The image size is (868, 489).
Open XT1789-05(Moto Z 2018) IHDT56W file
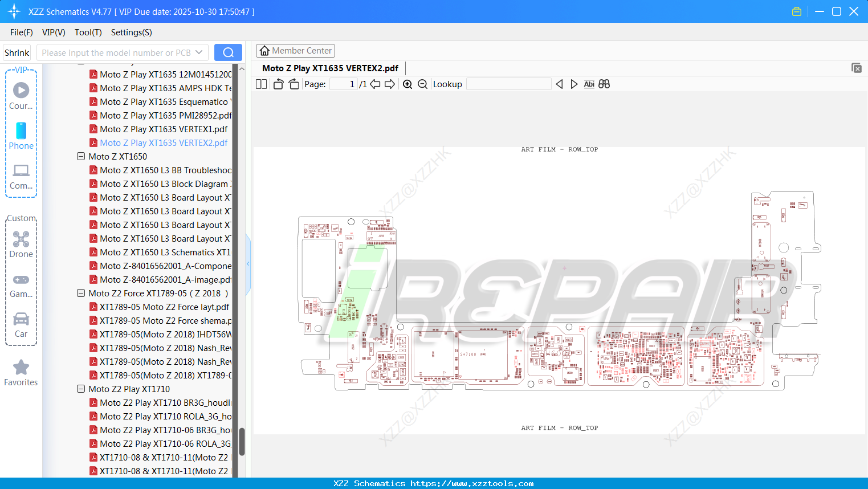(x=166, y=335)
